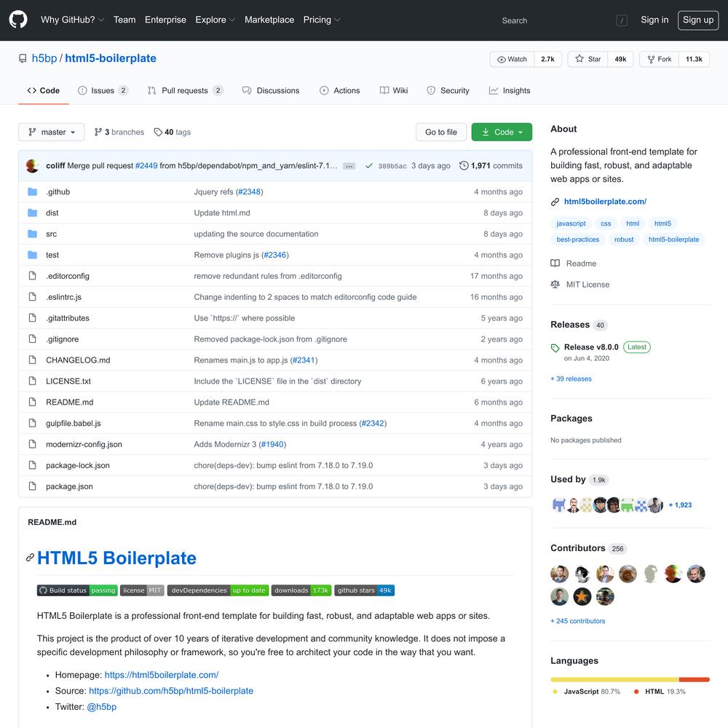Screen dimensions: 728x728
Task: Click the Build status passing badge
Action: click(x=77, y=590)
